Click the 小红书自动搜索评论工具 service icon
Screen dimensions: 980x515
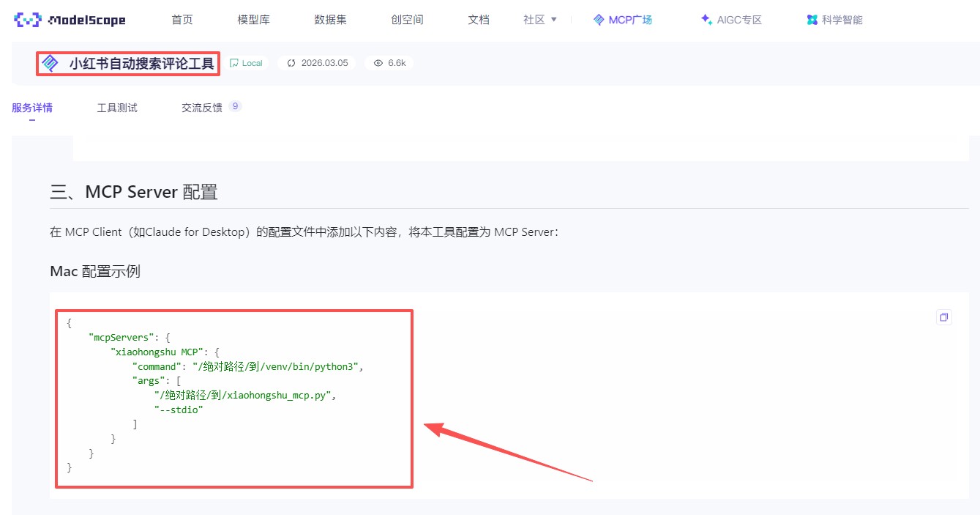tap(50, 63)
